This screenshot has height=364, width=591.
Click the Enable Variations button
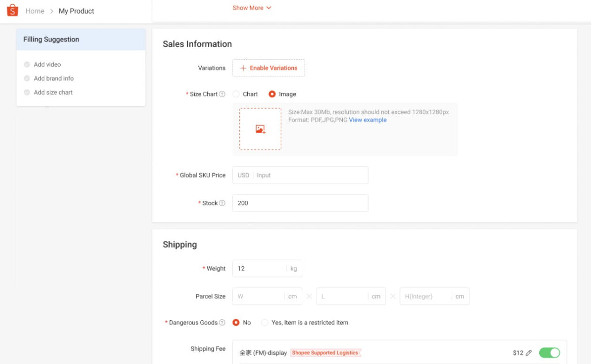click(268, 68)
